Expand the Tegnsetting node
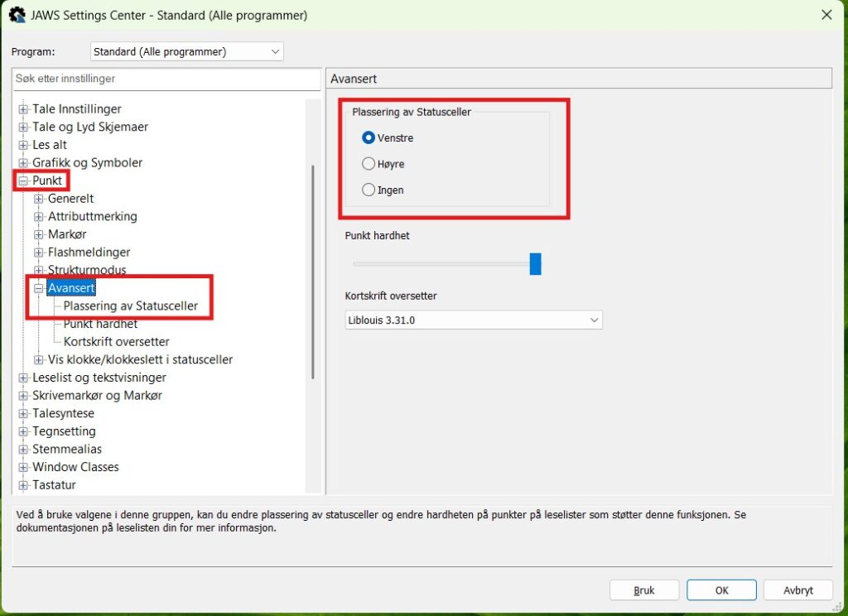Image resolution: width=848 pixels, height=616 pixels. coord(23,431)
